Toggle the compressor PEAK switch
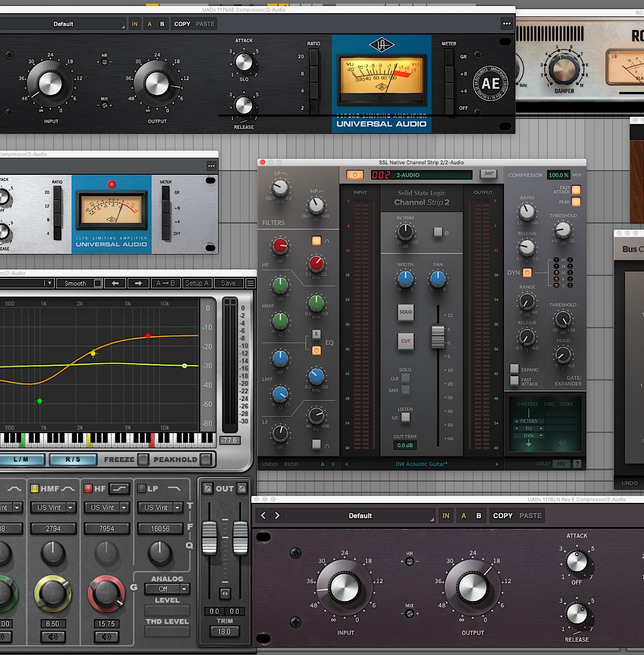 576,202
